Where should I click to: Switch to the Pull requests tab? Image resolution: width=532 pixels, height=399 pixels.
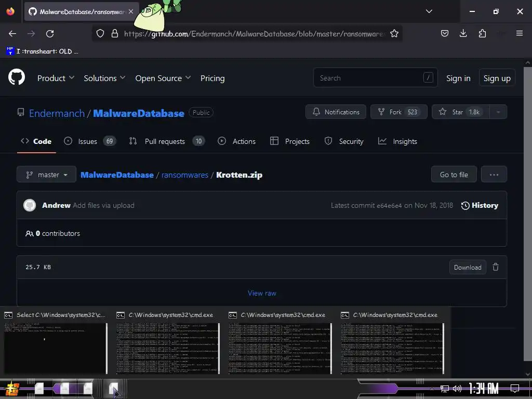tap(167, 141)
